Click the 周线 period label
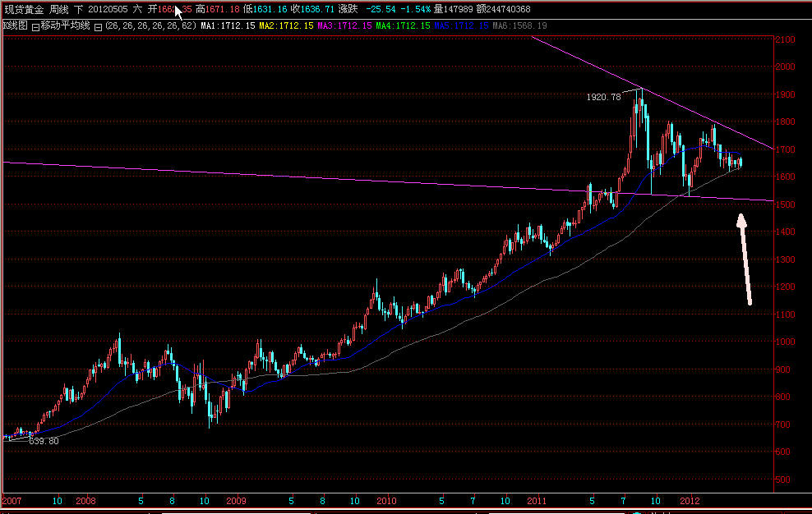The width and height of the screenshot is (812, 514). (x=59, y=9)
